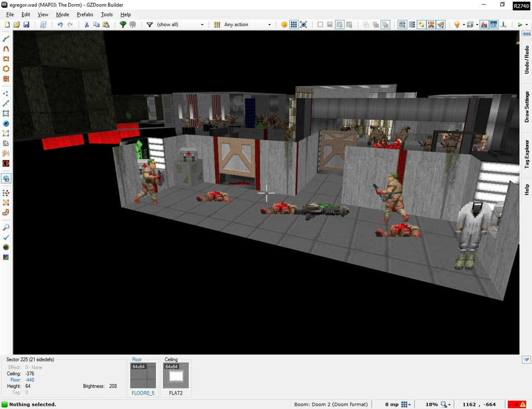Undo the last action

point(60,25)
